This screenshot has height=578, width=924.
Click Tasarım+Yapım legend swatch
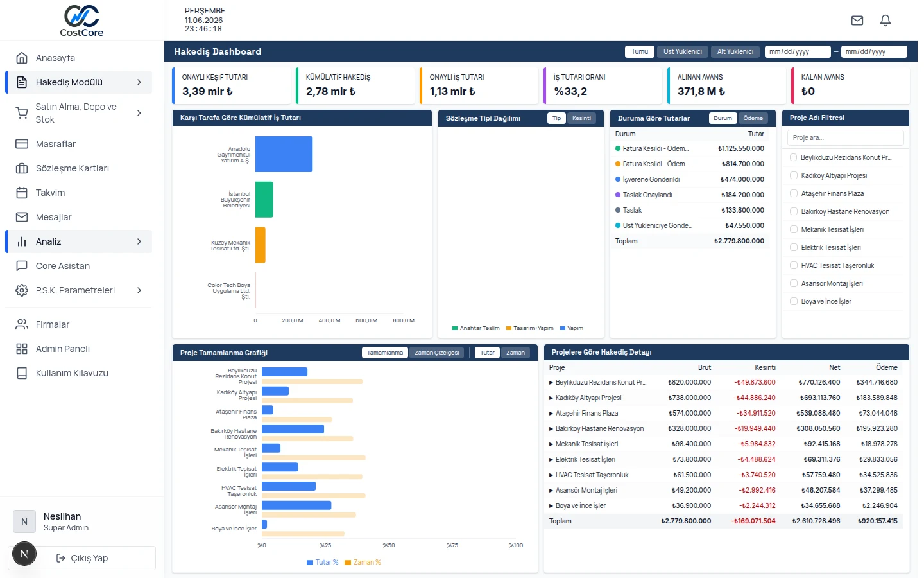tap(509, 328)
